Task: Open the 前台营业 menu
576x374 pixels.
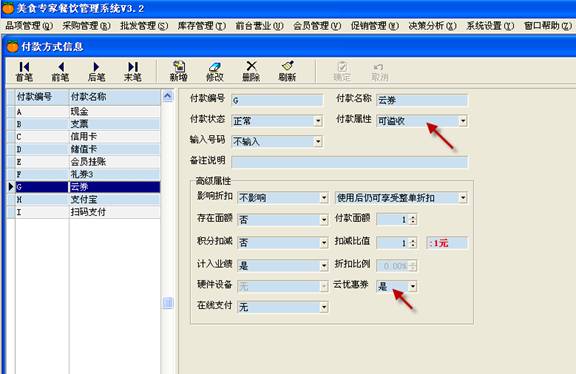Action: (x=259, y=26)
